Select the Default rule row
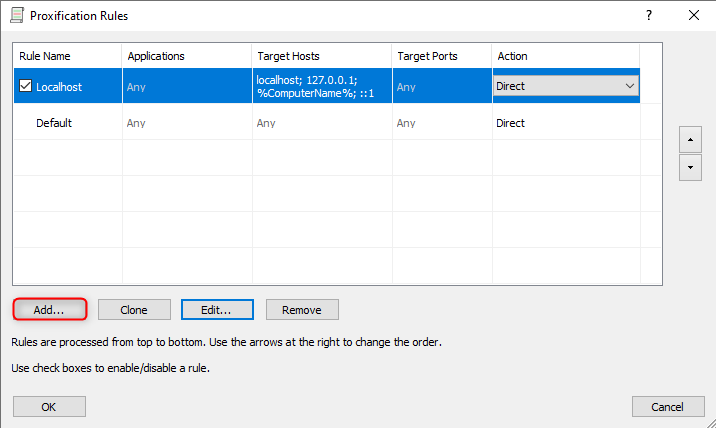The height and width of the screenshot is (428, 716). (x=326, y=123)
